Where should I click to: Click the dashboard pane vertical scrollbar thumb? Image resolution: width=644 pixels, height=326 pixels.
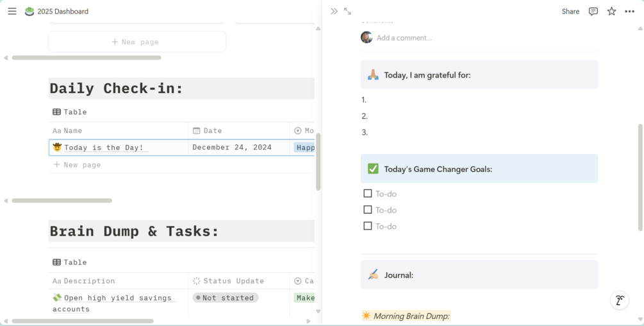click(318, 162)
